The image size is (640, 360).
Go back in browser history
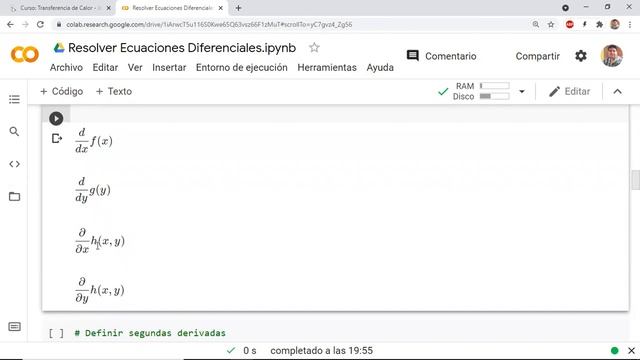click(x=10, y=24)
